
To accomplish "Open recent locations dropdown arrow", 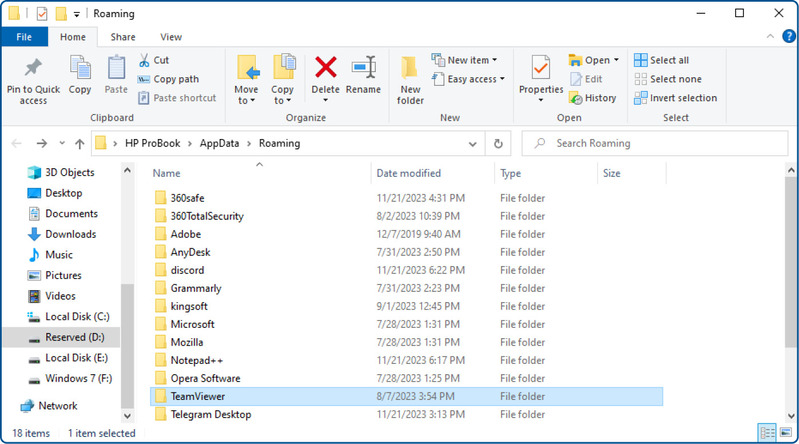I will point(62,143).
